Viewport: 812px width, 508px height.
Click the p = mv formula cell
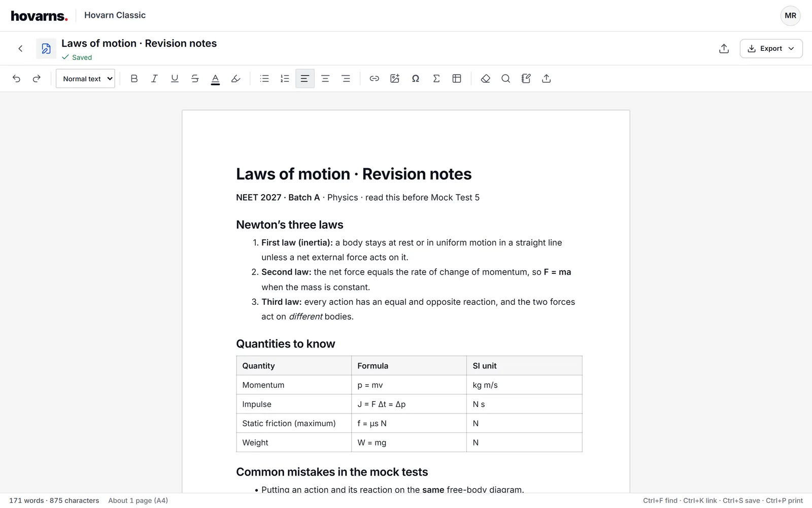coord(409,385)
